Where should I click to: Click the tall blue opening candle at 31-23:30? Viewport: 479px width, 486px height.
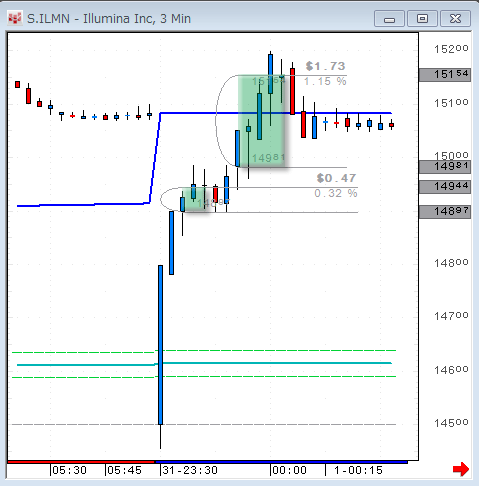160,345
